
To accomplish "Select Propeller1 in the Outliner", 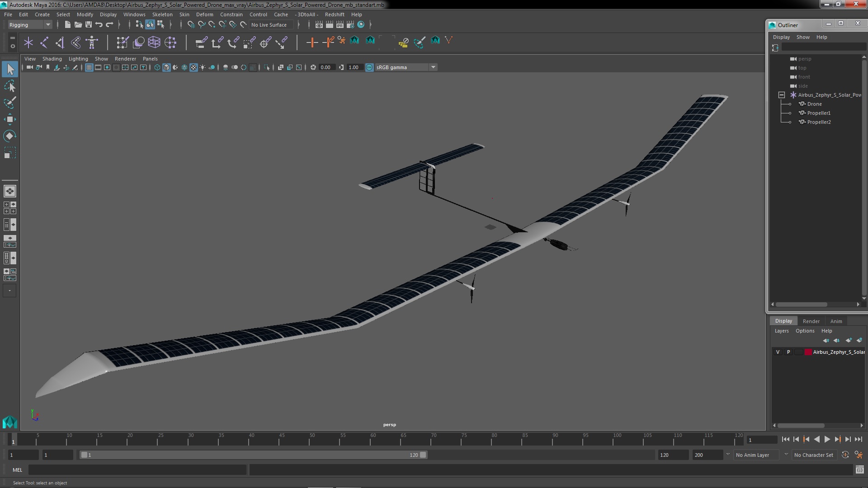I will click(x=818, y=113).
